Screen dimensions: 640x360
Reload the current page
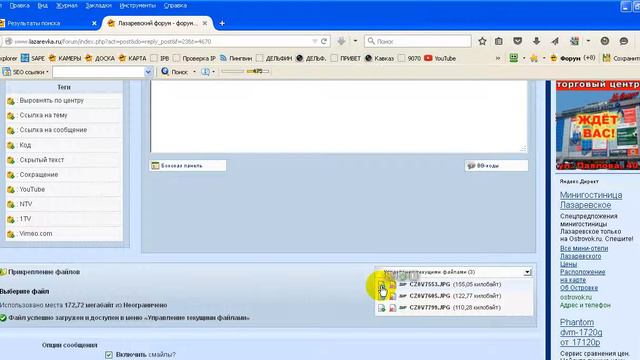324,41
